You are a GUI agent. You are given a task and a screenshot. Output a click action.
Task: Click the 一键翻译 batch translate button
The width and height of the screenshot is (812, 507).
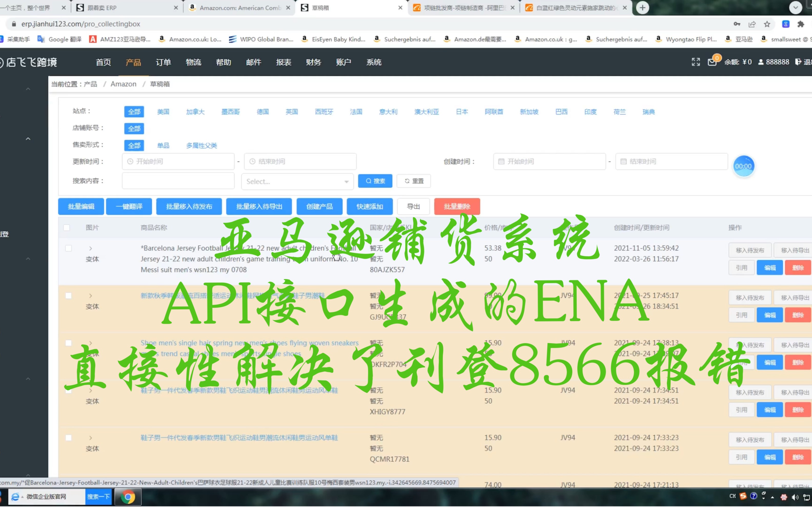click(129, 207)
